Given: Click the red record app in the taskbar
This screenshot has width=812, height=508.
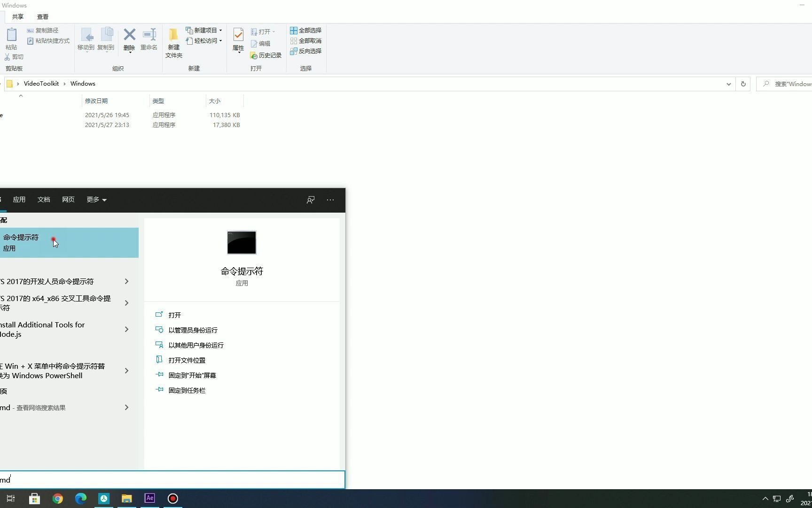Looking at the screenshot, I should (173, 499).
